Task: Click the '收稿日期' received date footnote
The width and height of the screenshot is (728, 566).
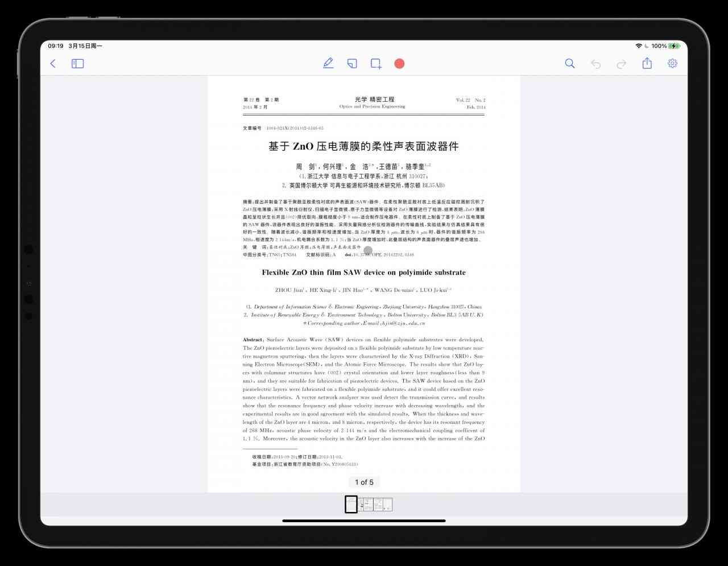Action: 297,457
